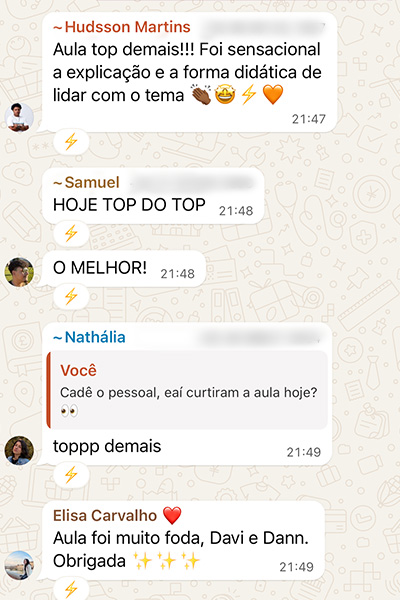Tap the lightning reaction under toppp demais
400x600 pixels.
click(71, 475)
